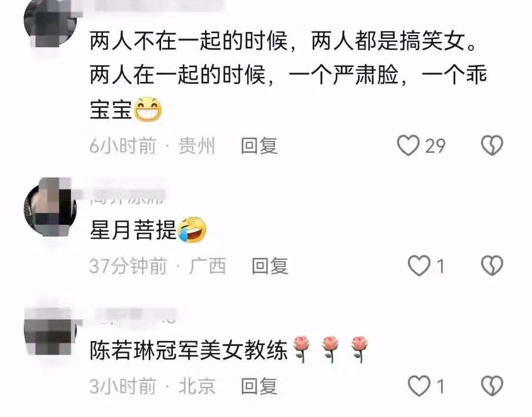Like the Guizhou comment with 29 likes
The width and height of the screenshot is (532, 417).
(x=408, y=146)
